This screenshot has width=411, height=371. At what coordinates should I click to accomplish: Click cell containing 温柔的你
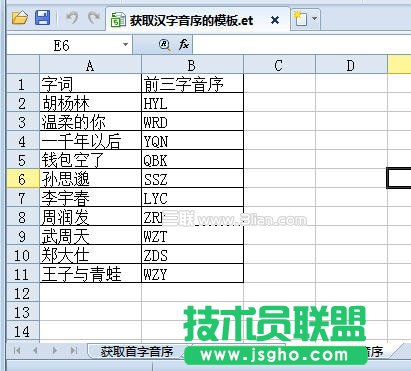point(90,122)
